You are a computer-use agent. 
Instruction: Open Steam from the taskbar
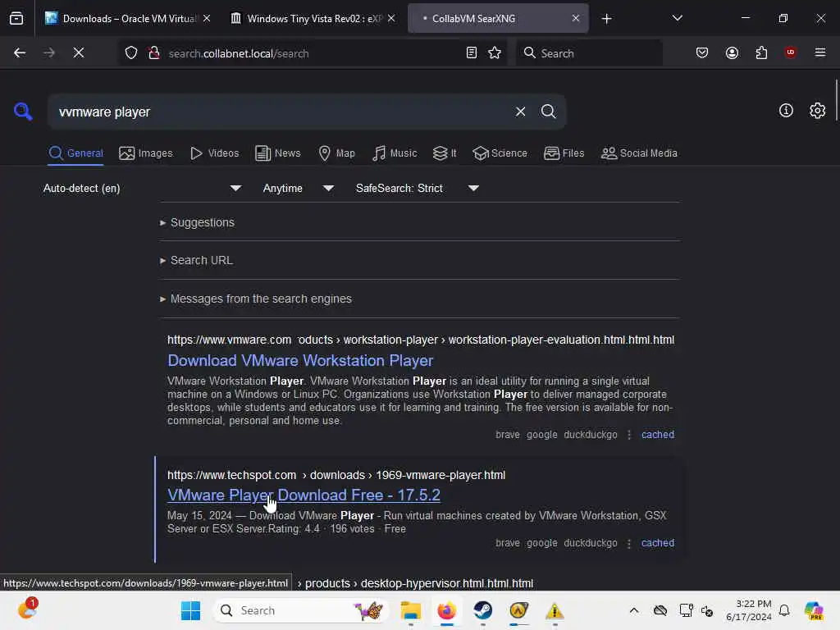[482, 610]
